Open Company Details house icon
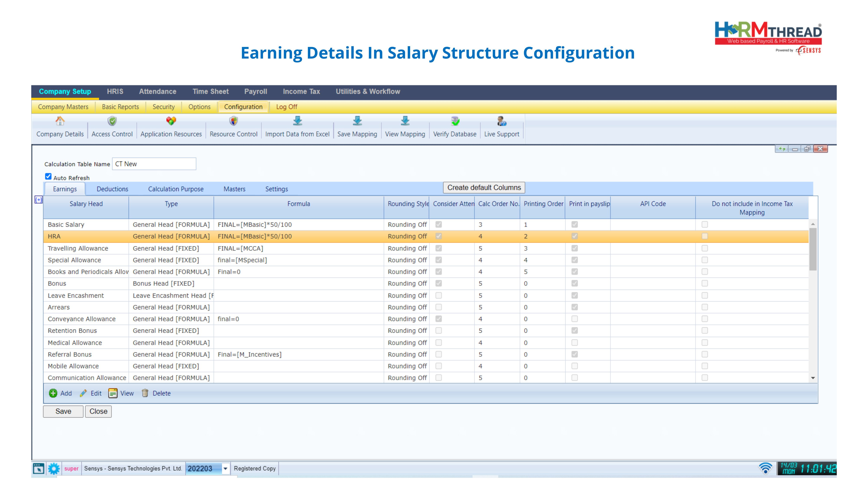 coord(60,121)
